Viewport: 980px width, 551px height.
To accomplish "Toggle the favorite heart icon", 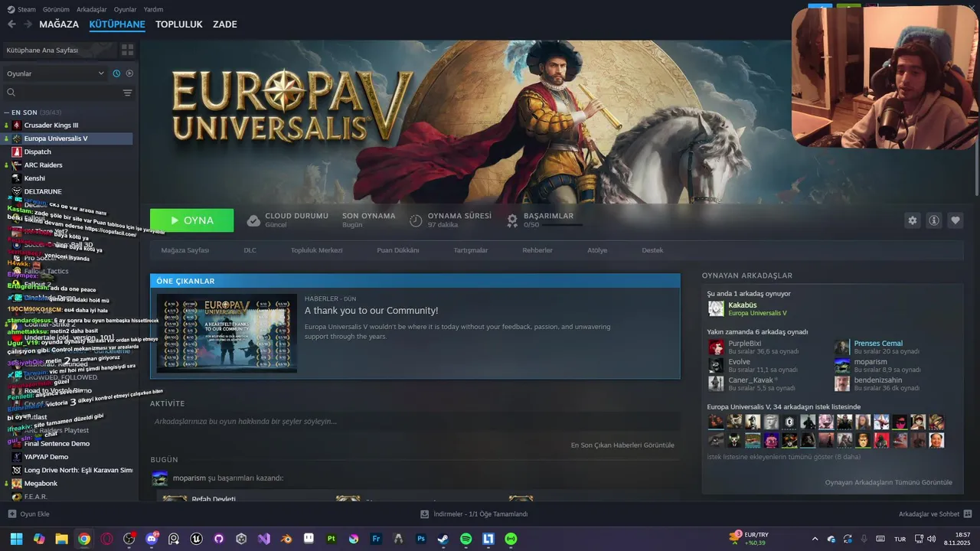I will coord(955,220).
